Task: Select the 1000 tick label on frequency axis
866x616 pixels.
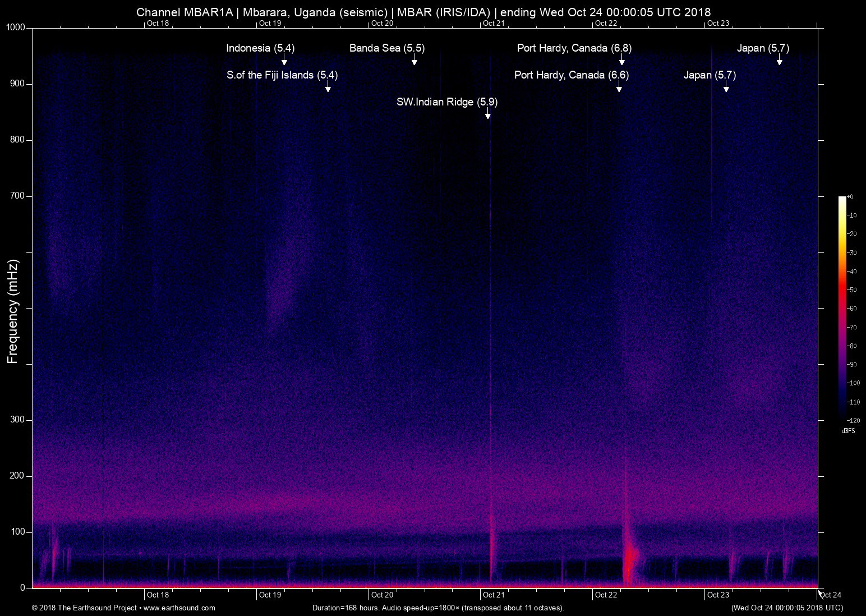Action: [16, 27]
